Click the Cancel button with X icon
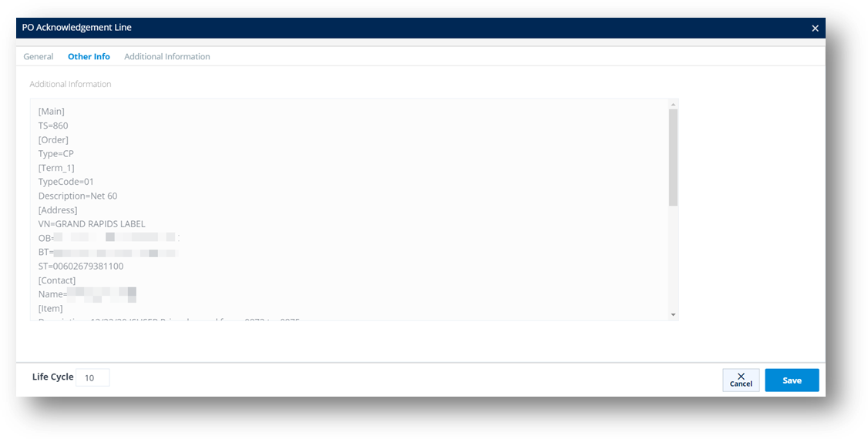 [741, 380]
